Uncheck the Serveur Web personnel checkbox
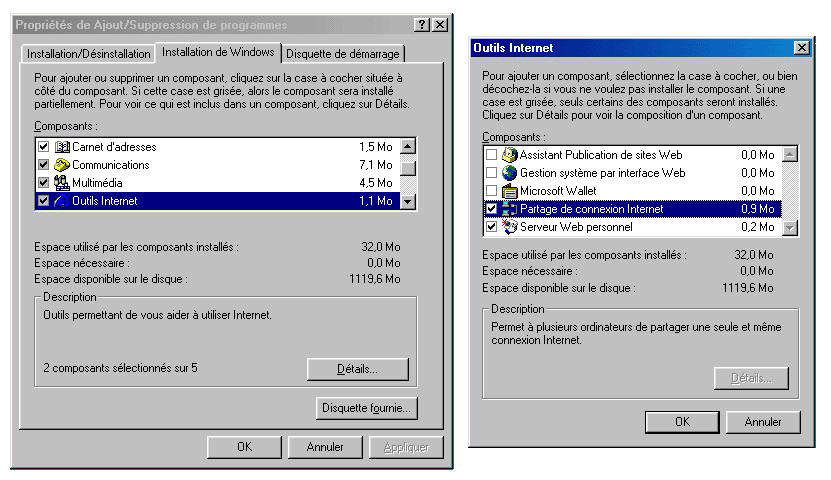Image resolution: width=831 pixels, height=480 pixels. (x=491, y=227)
